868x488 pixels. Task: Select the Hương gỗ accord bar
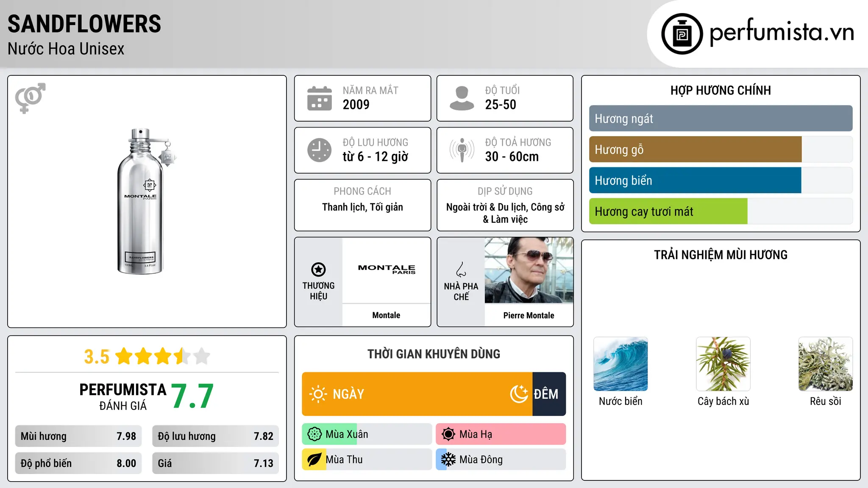coord(721,150)
